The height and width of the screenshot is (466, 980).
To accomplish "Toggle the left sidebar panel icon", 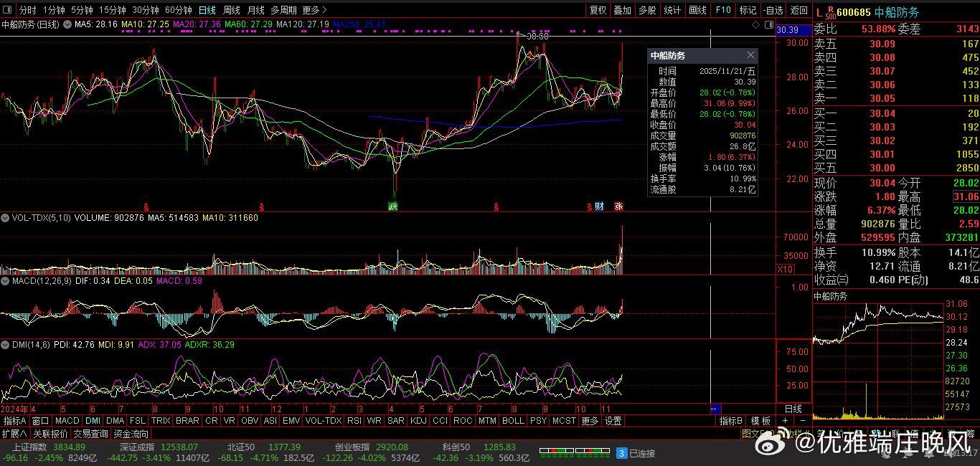I will tap(8, 10).
